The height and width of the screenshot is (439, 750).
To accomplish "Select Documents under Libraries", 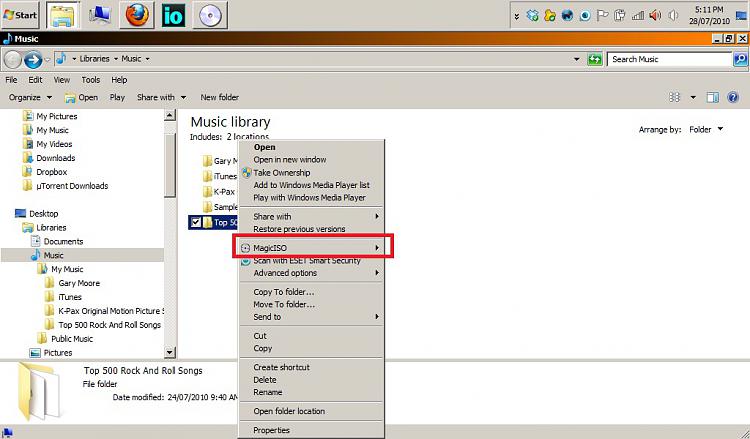I will coord(63,241).
